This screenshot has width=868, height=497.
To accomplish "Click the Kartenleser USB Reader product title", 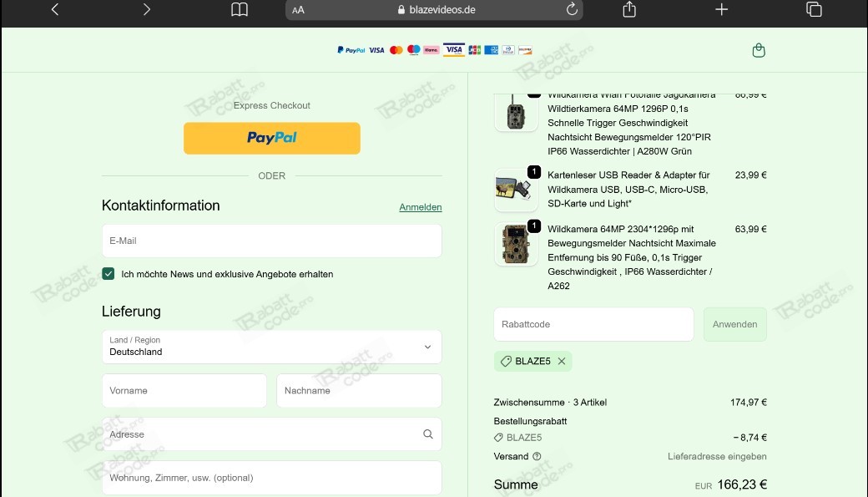I will tap(628, 190).
